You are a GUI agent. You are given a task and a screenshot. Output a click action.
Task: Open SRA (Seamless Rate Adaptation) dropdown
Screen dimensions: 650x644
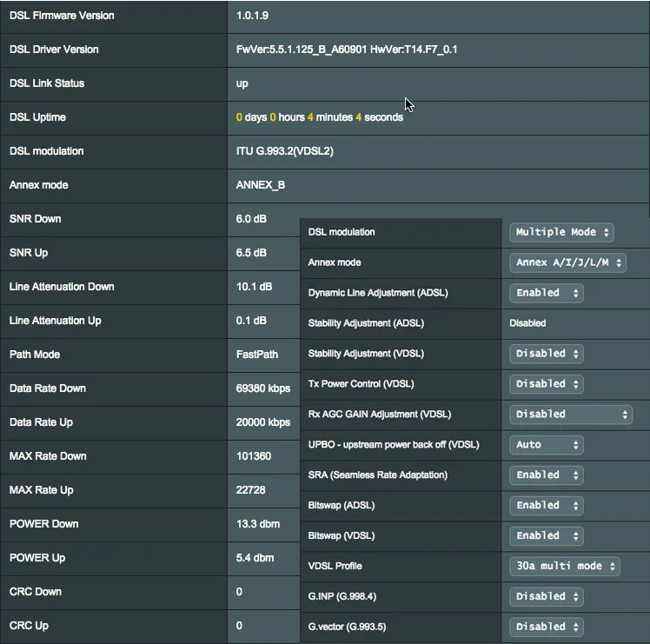(x=547, y=475)
